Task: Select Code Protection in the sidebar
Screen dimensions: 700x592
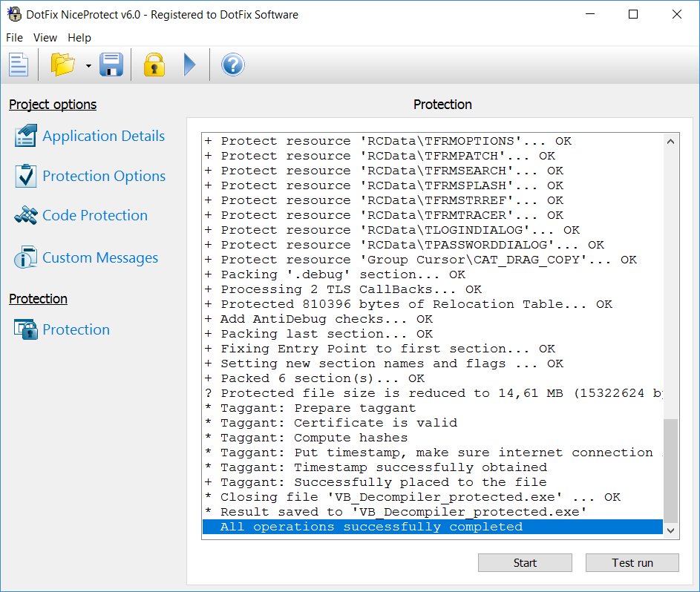Action: tap(94, 216)
